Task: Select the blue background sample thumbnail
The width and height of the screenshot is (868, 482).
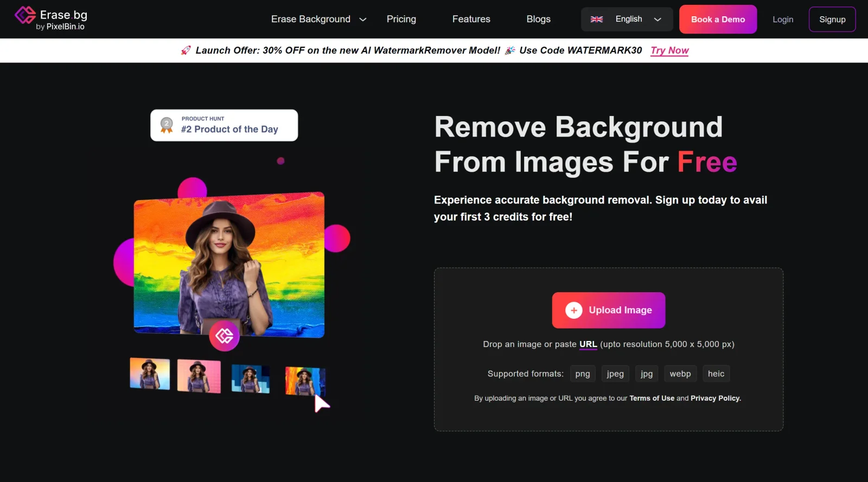Action: tap(251, 378)
